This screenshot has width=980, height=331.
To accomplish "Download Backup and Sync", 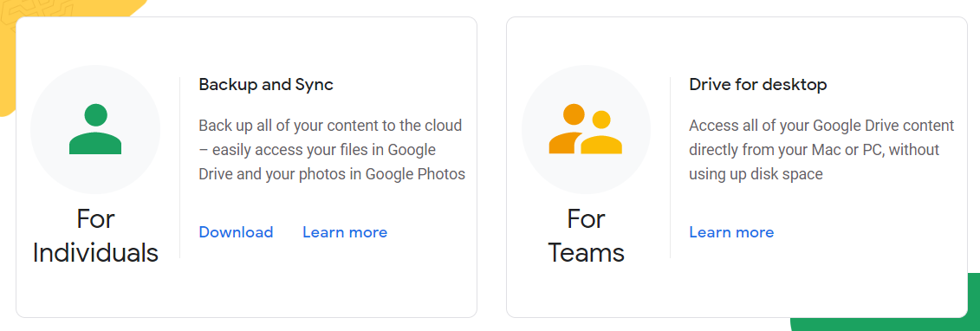I will [x=236, y=232].
